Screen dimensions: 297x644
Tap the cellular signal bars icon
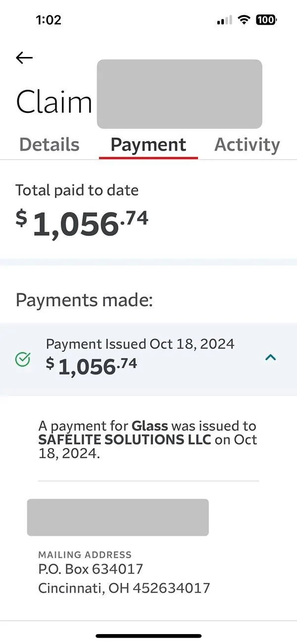click(224, 20)
